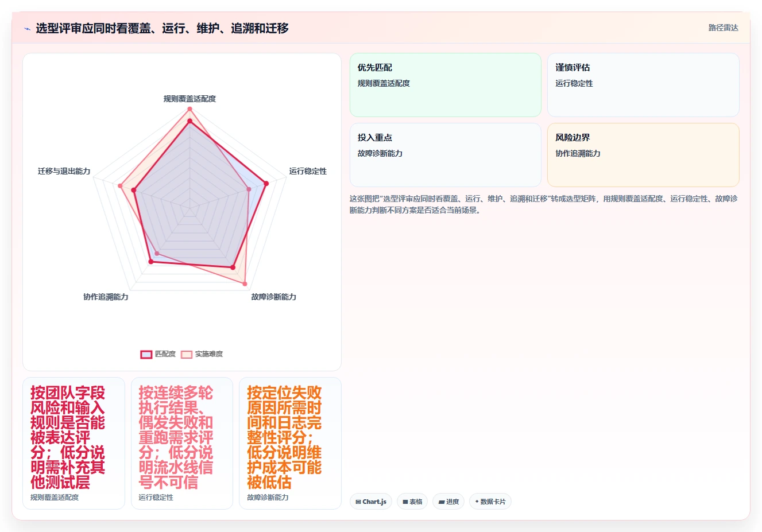Click the 数据卡片 tag chip
The image size is (762, 532).
tap(490, 502)
